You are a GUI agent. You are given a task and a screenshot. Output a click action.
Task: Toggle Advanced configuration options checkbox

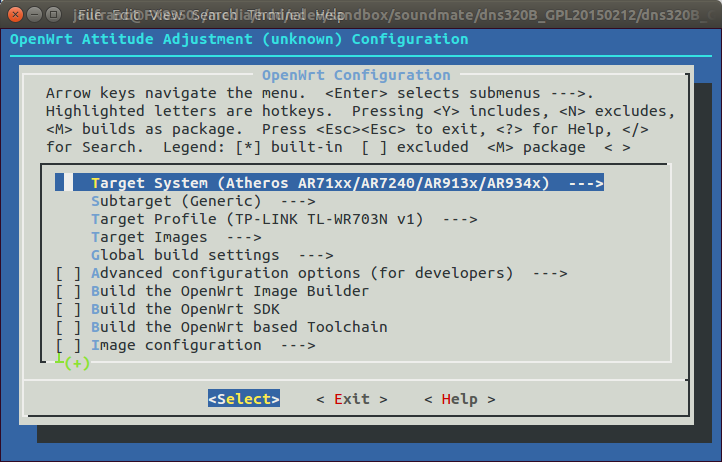(x=68, y=274)
